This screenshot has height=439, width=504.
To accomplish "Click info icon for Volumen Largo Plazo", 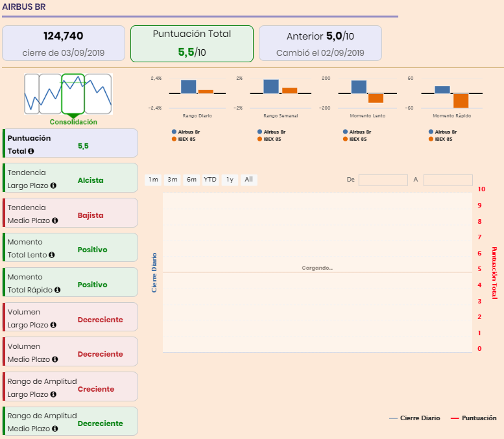I will pyautogui.click(x=53, y=325).
